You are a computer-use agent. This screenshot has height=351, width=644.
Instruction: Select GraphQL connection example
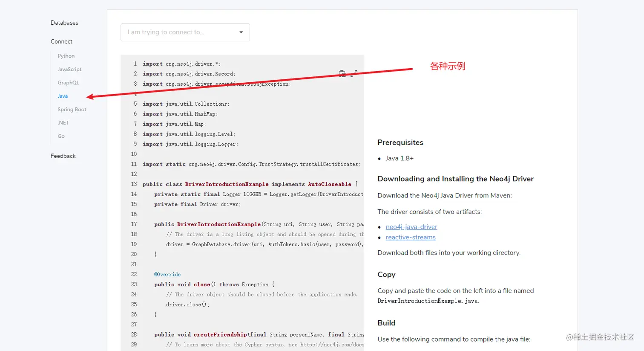(x=68, y=83)
